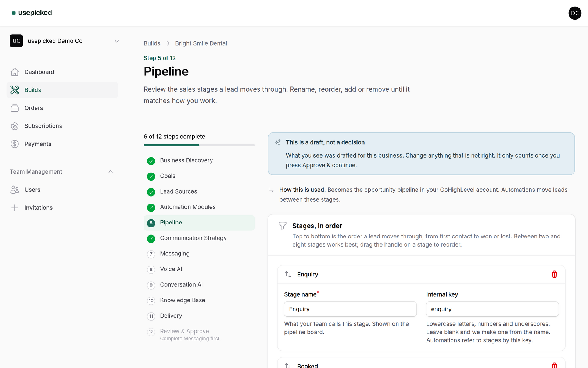Screen dimensions: 588x368
Task: Go to step 8 Voice AI
Action: click(x=199, y=269)
